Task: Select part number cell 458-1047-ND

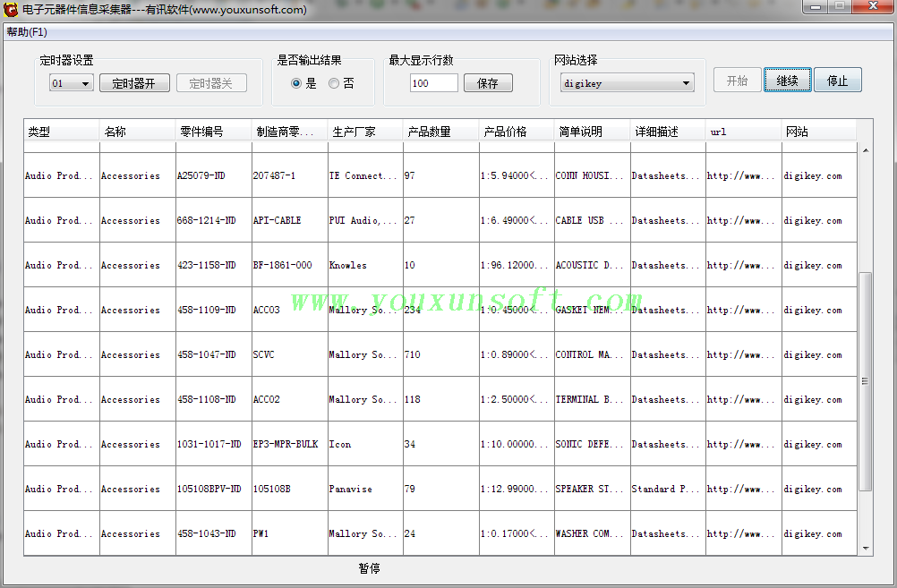Action: [213, 354]
